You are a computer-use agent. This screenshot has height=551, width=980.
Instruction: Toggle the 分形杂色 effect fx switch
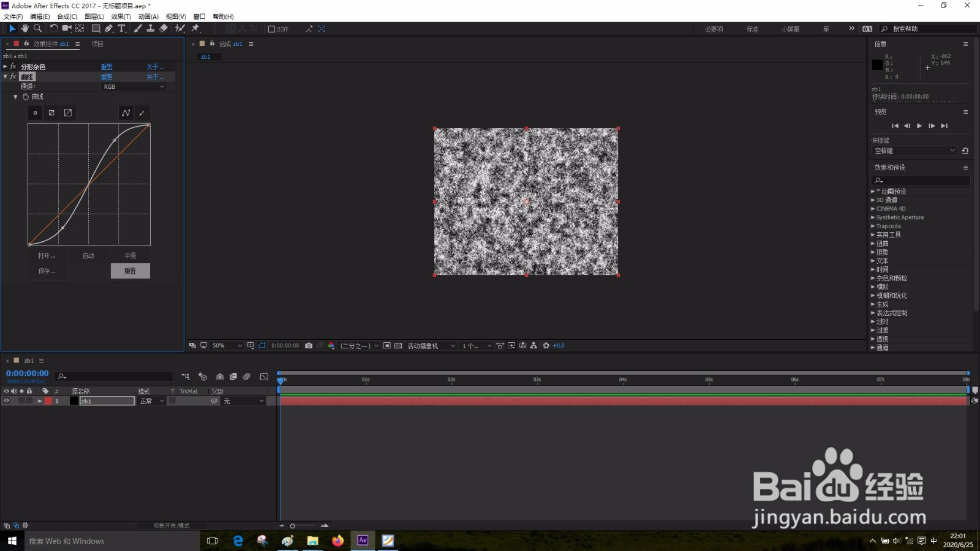coord(13,66)
